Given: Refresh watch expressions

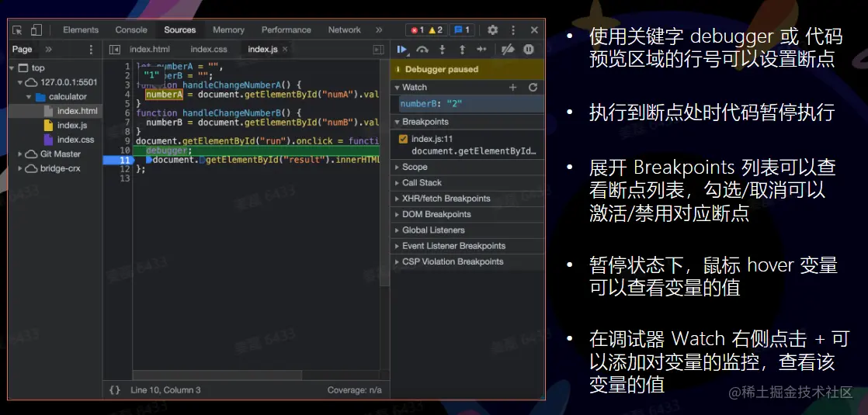Looking at the screenshot, I should pyautogui.click(x=533, y=88).
